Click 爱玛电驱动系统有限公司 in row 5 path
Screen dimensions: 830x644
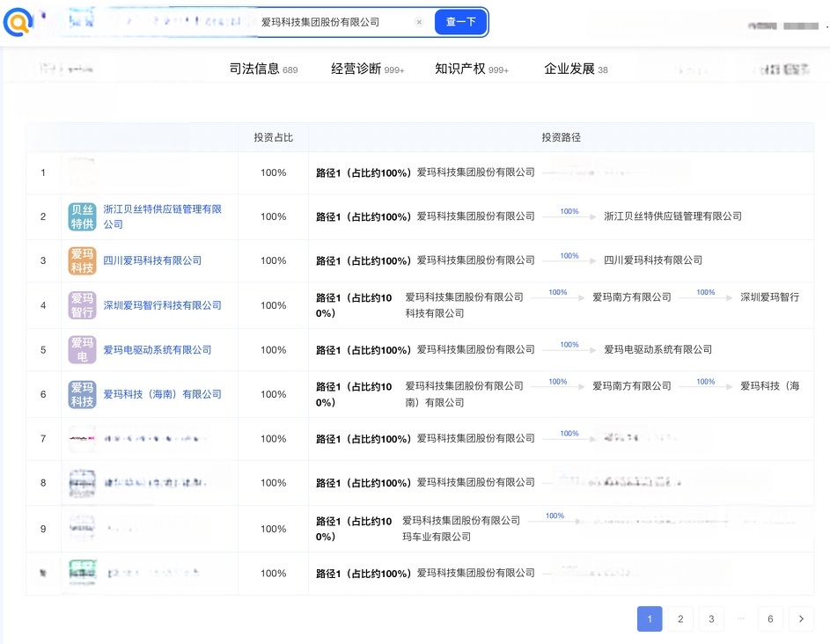[658, 349]
